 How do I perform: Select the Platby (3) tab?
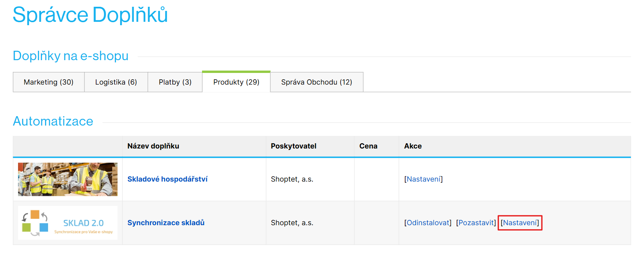click(x=175, y=82)
